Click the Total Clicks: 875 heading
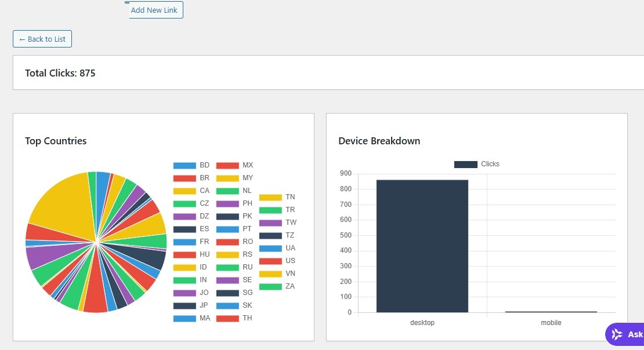Image resolution: width=644 pixels, height=350 pixels. point(60,73)
